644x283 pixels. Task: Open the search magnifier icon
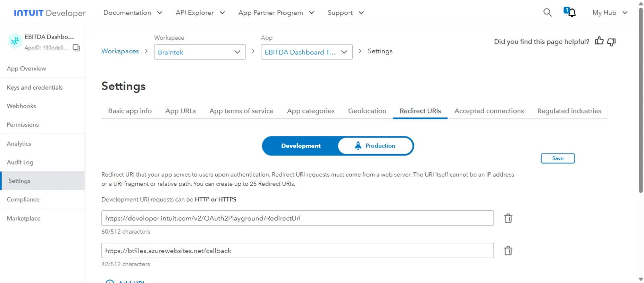(547, 12)
